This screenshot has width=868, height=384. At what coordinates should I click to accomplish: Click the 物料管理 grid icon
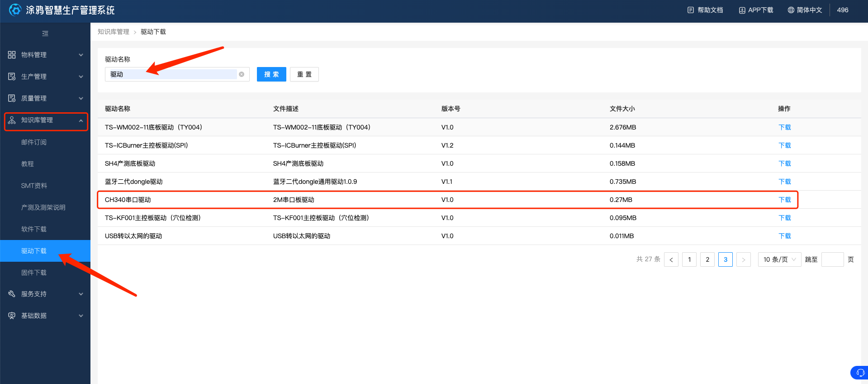coord(12,55)
